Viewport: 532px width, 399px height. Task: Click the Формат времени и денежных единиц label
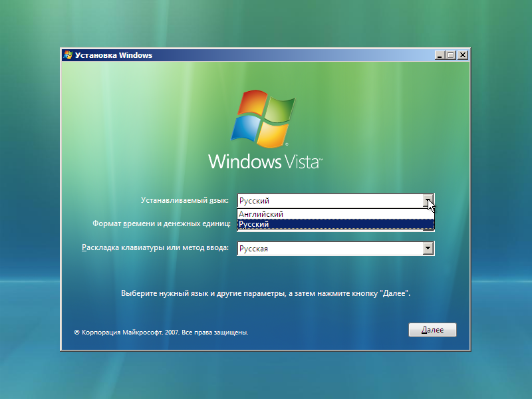click(x=162, y=223)
